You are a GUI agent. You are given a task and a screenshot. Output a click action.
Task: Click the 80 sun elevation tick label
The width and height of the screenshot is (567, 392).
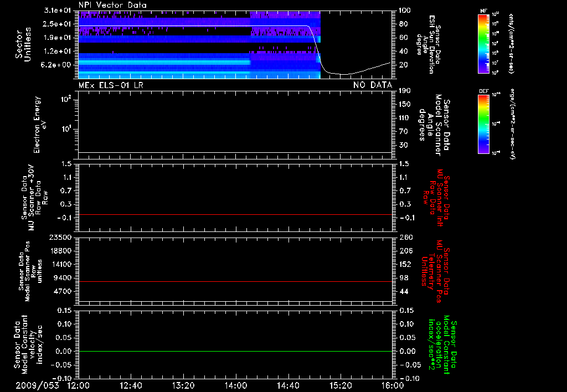click(404, 24)
